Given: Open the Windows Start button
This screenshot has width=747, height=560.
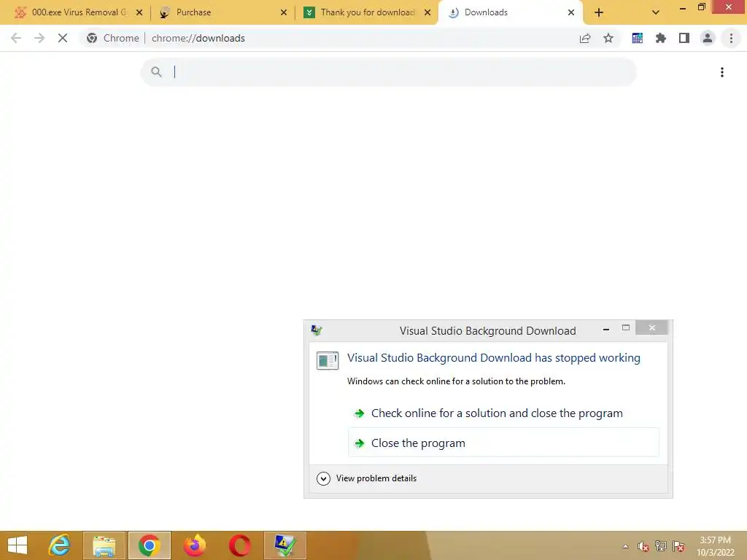Looking at the screenshot, I should 18,545.
